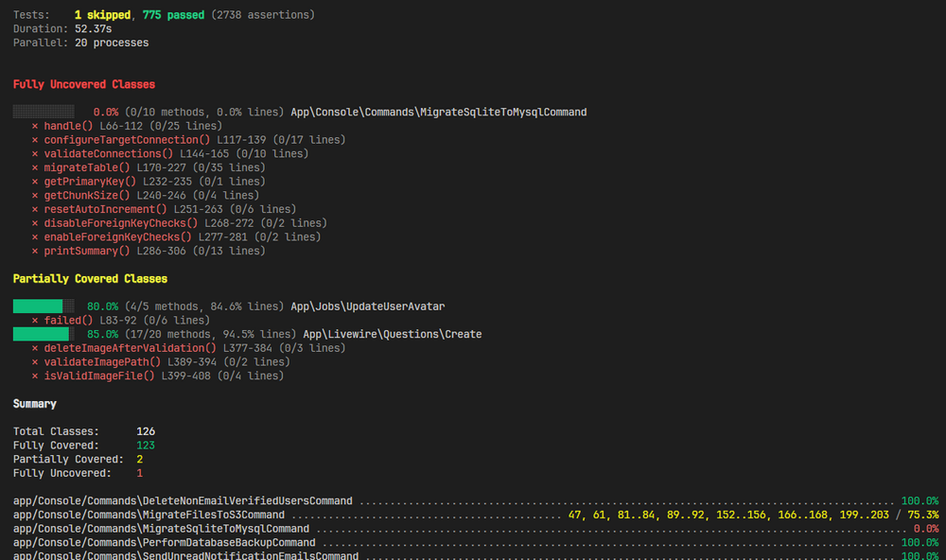Click the PerformDatabaseBackupCommand file path

pyautogui.click(x=164, y=543)
